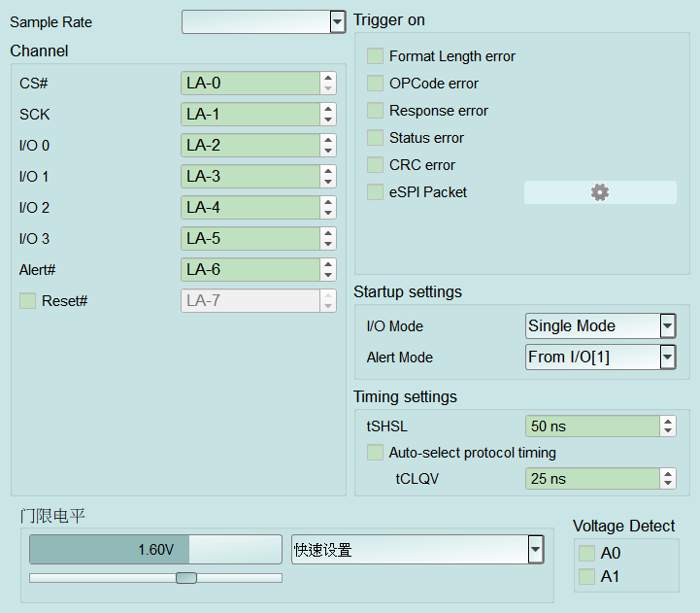700x613 pixels.
Task: Expand the I/O Mode Single Mode dropdown
Action: point(600,325)
